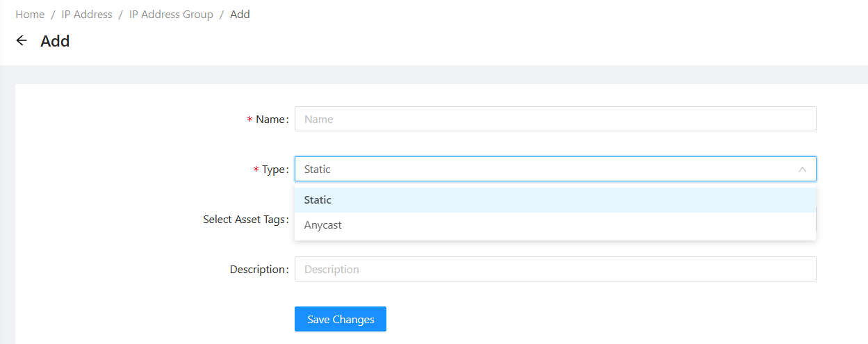The height and width of the screenshot is (344, 868).
Task: Click the first slash separator after Home
Action: coord(53,15)
